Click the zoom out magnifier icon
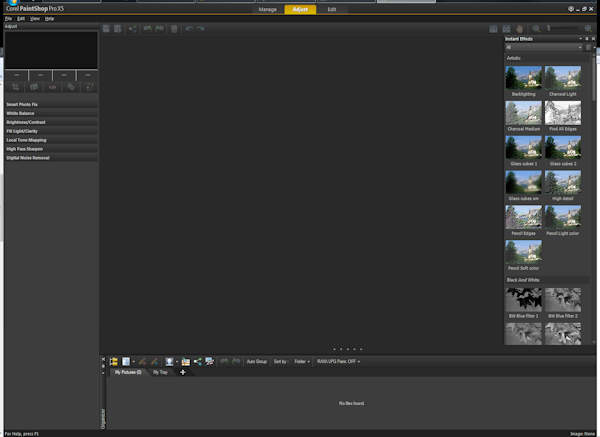The height and width of the screenshot is (437, 600). click(x=536, y=29)
